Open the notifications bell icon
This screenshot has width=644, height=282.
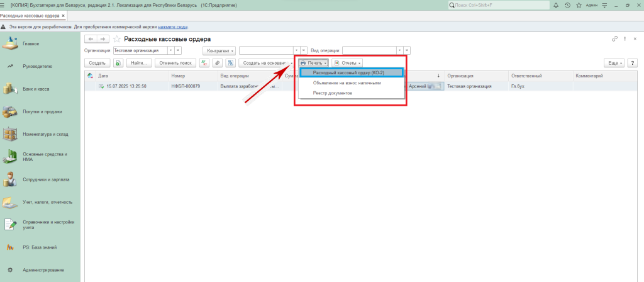tap(556, 5)
